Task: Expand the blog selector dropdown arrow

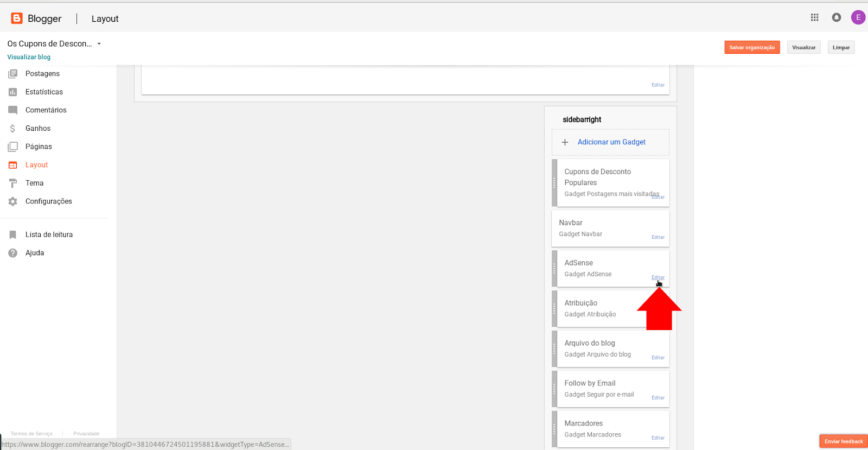Action: pyautogui.click(x=99, y=44)
